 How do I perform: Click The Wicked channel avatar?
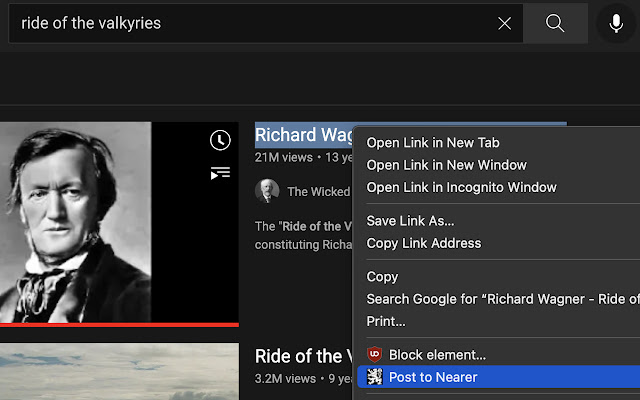tap(267, 191)
